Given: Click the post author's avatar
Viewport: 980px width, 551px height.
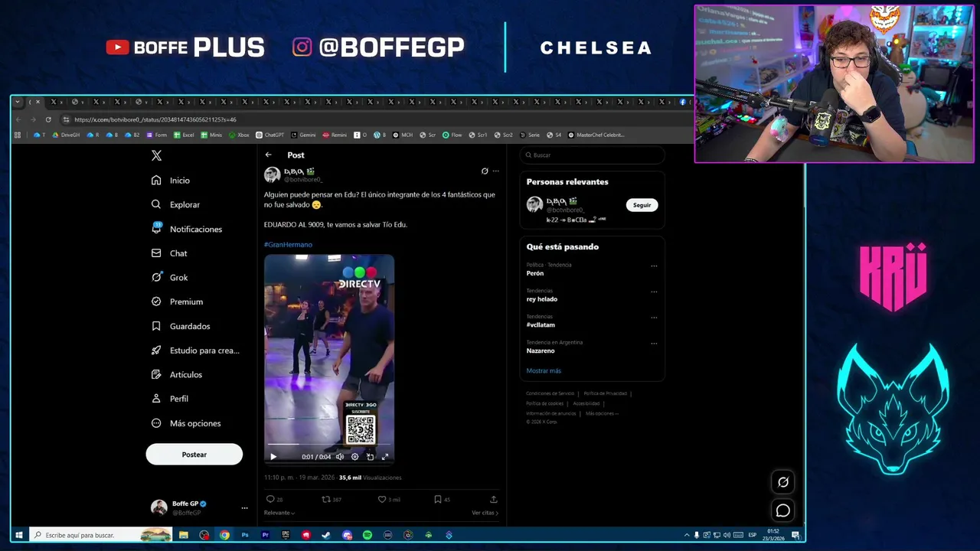Looking at the screenshot, I should (x=272, y=175).
